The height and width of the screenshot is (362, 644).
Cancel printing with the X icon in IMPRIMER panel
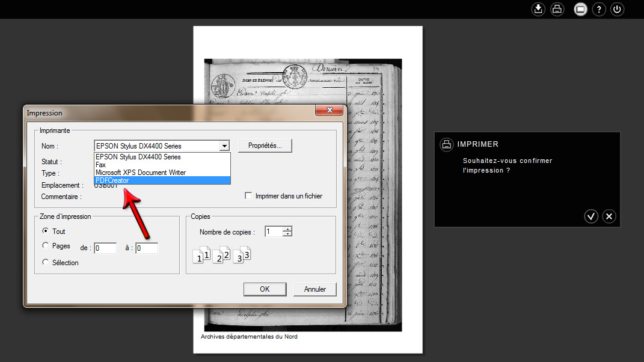click(x=609, y=216)
